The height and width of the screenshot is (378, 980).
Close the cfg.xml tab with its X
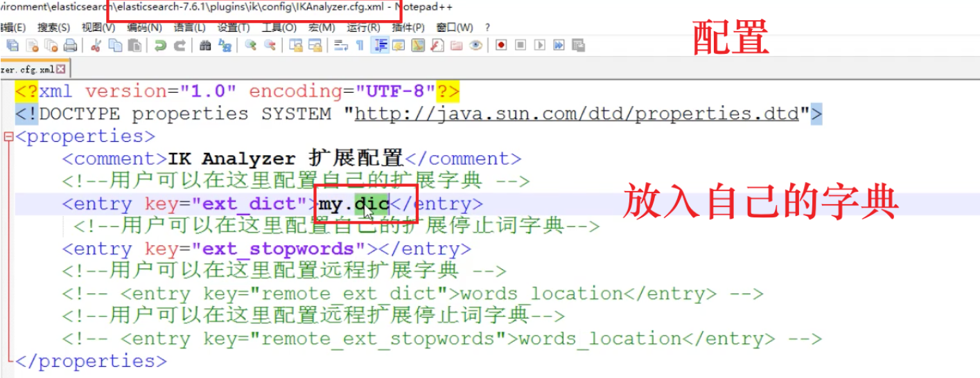pos(61,69)
